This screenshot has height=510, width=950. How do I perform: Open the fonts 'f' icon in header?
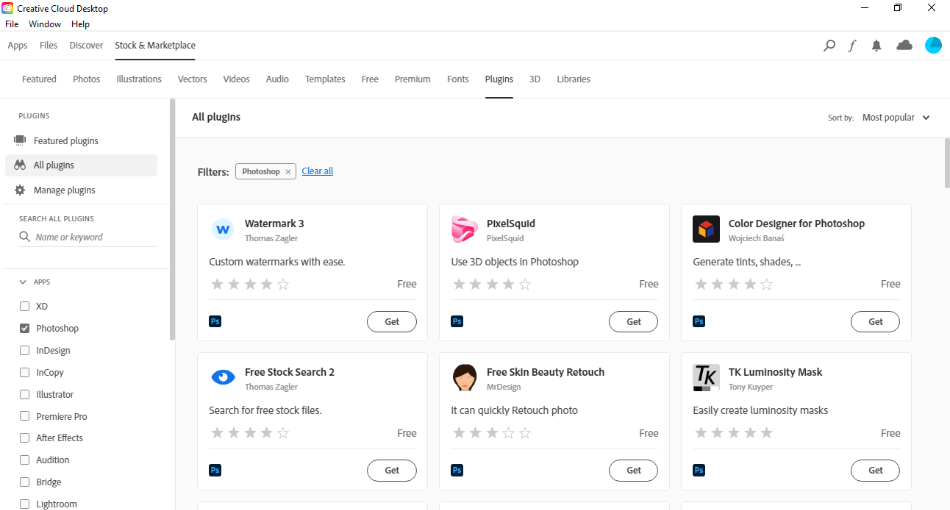[852, 45]
